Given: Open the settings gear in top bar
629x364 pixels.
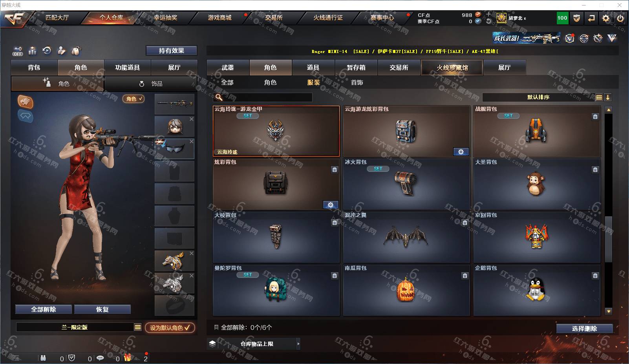Looking at the screenshot, I should click(x=606, y=18).
